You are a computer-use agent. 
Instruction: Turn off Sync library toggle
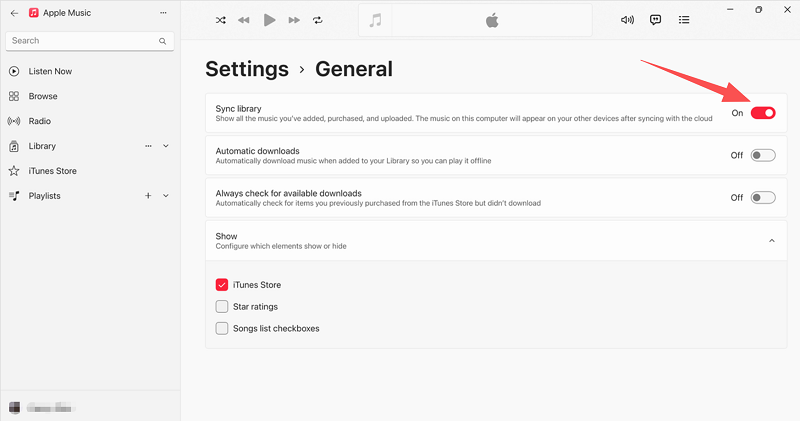[763, 113]
